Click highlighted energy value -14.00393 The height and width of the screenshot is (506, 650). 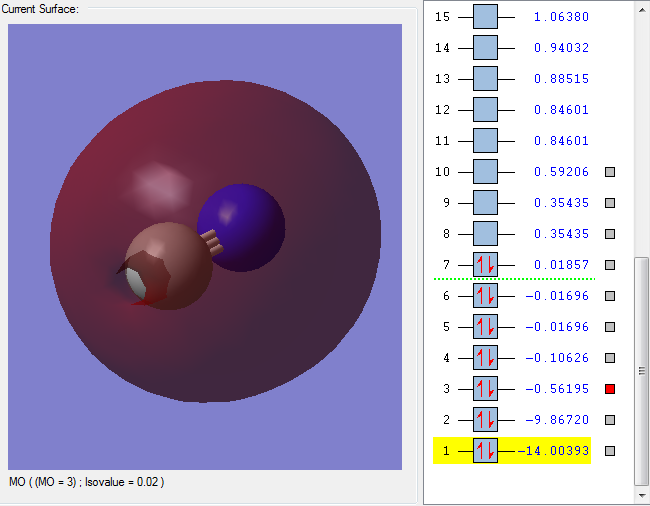click(x=553, y=451)
